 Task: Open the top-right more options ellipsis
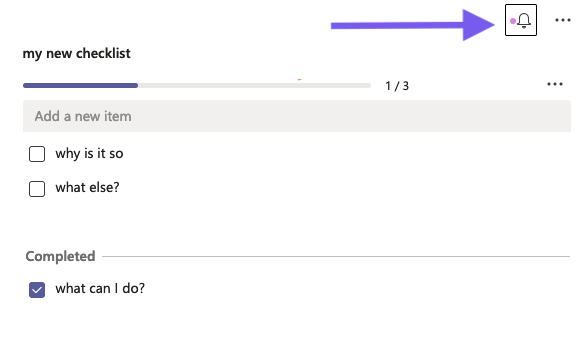[x=563, y=20]
